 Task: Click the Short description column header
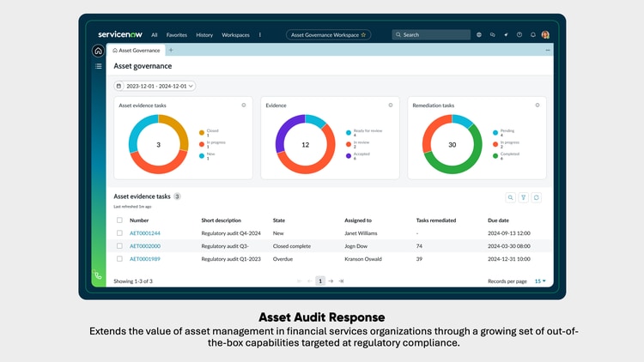[x=221, y=220]
